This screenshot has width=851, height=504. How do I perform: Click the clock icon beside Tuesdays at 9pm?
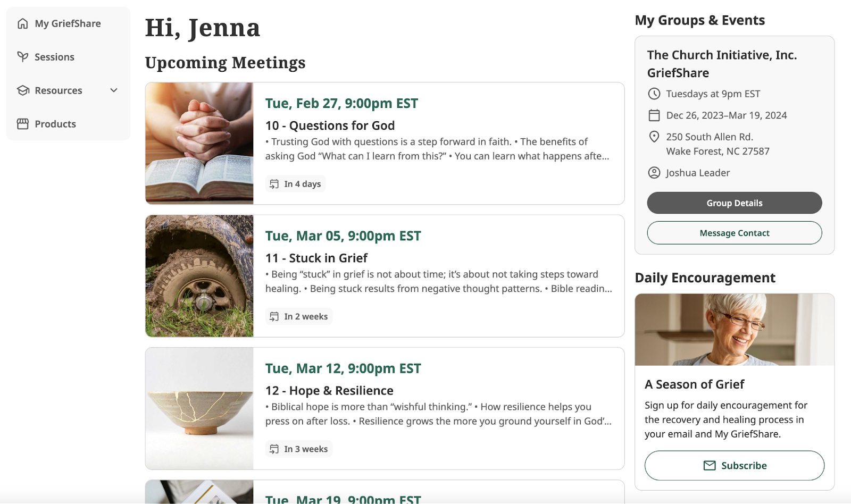[x=654, y=94]
